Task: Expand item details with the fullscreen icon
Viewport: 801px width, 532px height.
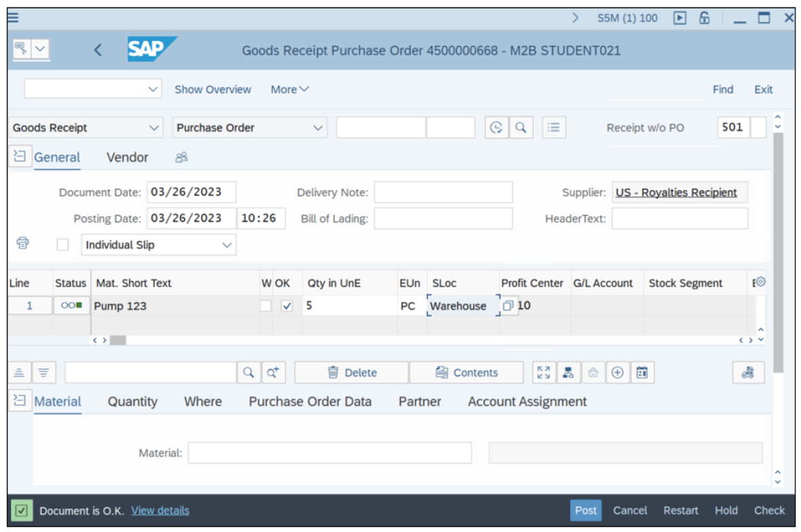Action: pos(543,372)
